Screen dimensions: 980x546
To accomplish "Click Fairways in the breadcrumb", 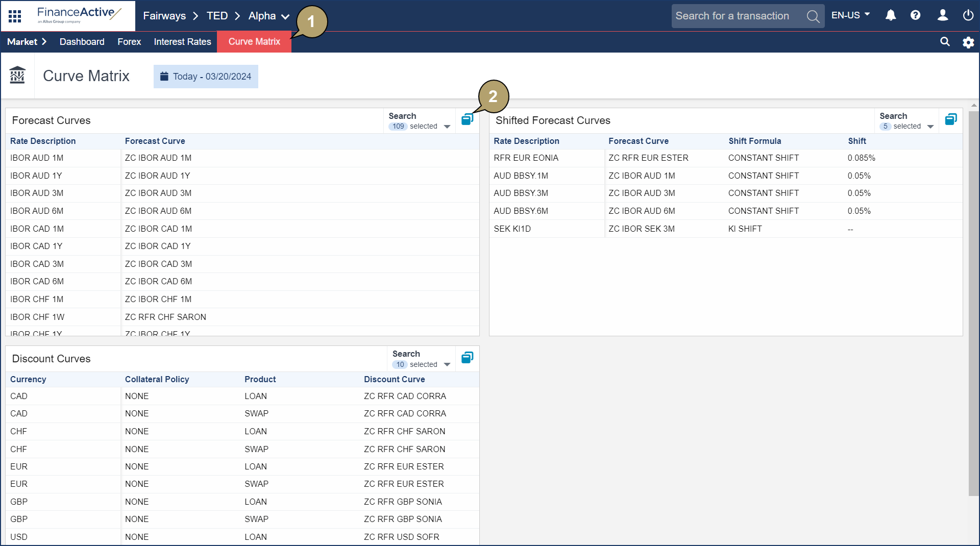I will point(164,16).
